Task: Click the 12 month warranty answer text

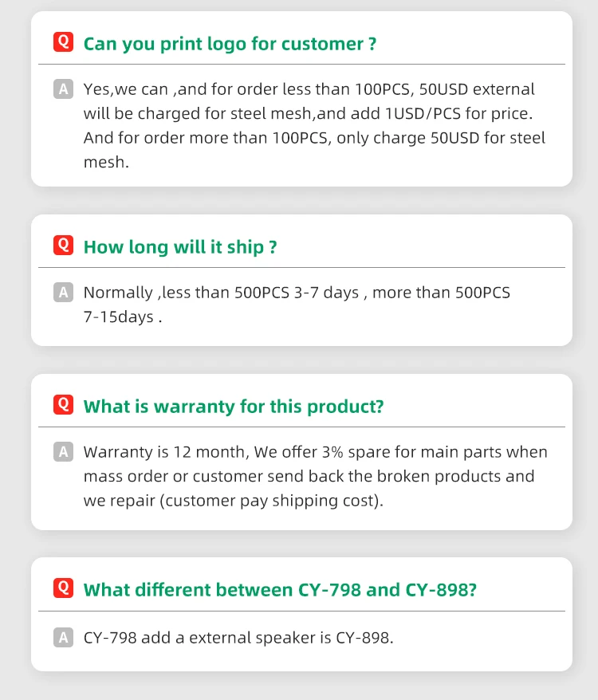Action: (314, 476)
